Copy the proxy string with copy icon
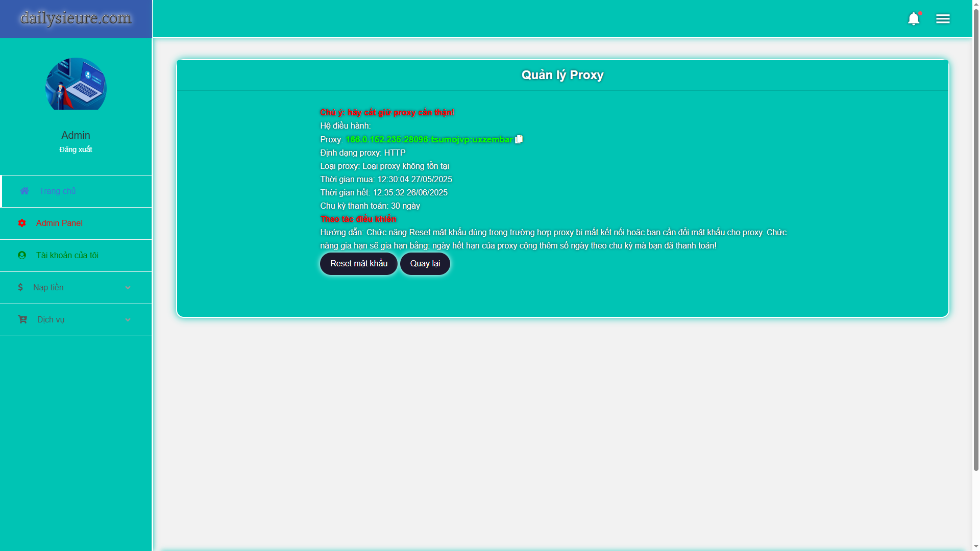 click(519, 139)
